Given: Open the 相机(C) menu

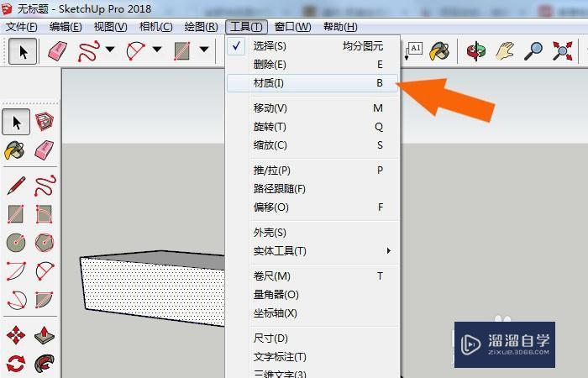Looking at the screenshot, I should (155, 27).
